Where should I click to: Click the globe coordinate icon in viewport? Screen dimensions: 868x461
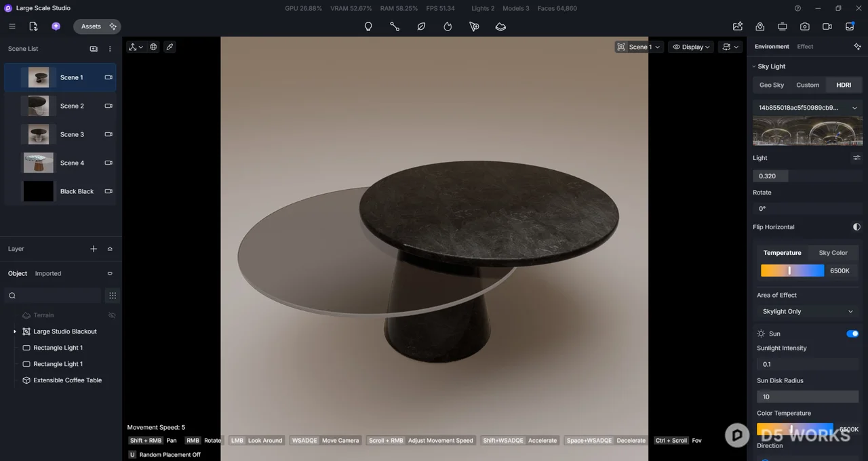[x=153, y=47]
